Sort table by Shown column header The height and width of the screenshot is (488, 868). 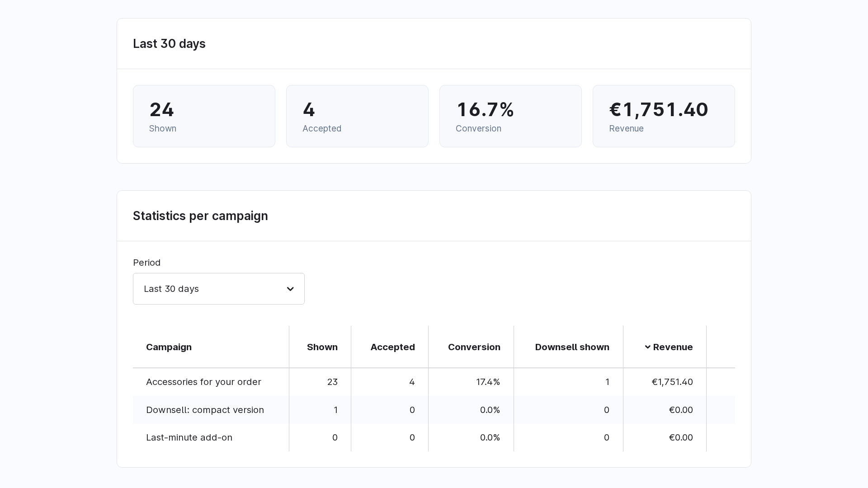[322, 347]
